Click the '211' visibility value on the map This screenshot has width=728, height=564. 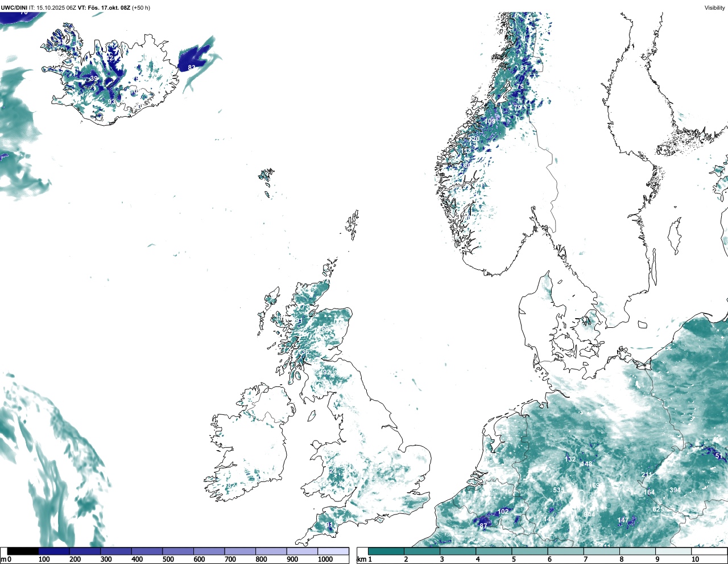(x=647, y=475)
